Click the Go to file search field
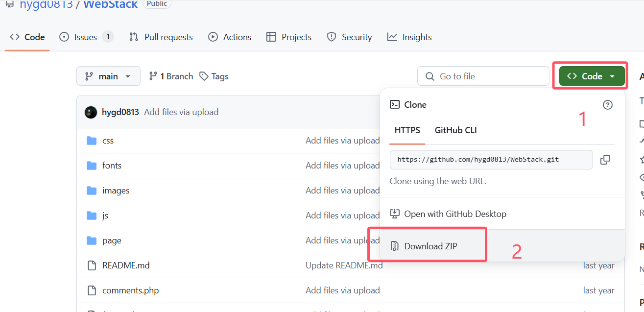The height and width of the screenshot is (312, 644). point(483,76)
